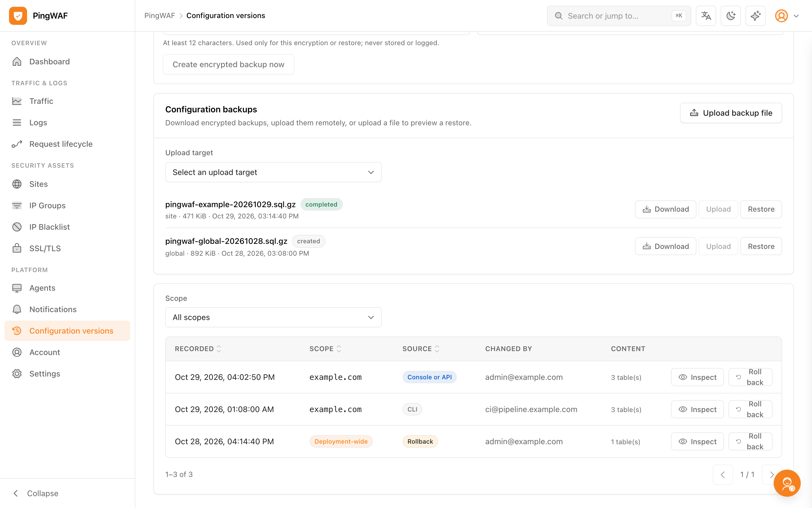This screenshot has width=812, height=508.
Task: Expand the All scopes dropdown
Action: 273,317
